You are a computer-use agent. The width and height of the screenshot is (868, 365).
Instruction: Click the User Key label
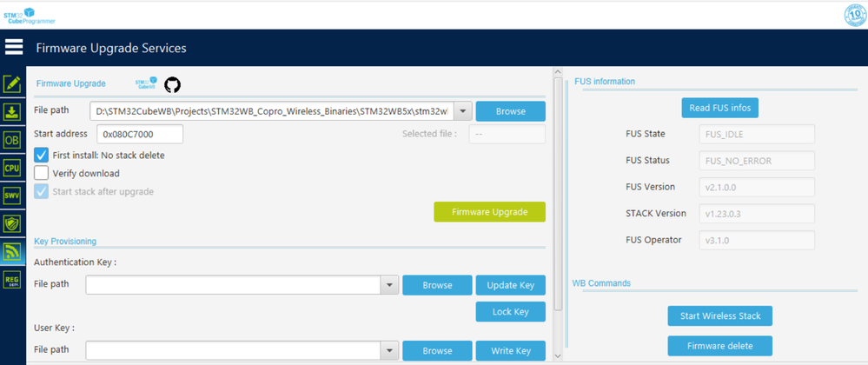[54, 328]
